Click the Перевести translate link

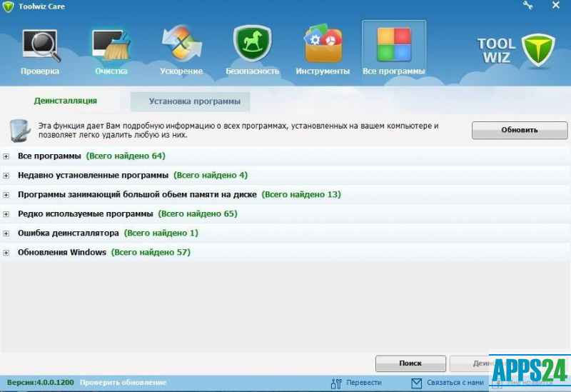click(364, 383)
